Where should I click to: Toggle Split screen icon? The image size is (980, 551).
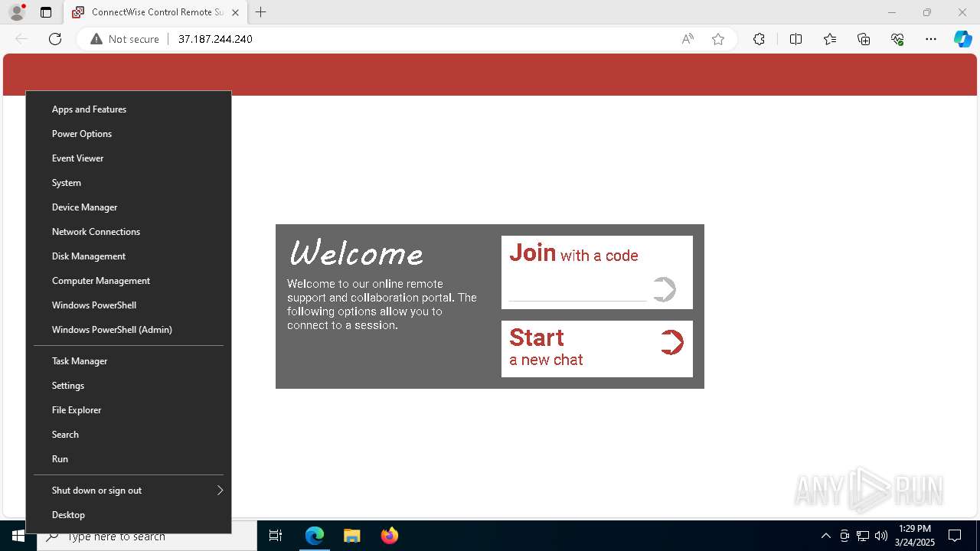pyautogui.click(x=795, y=39)
